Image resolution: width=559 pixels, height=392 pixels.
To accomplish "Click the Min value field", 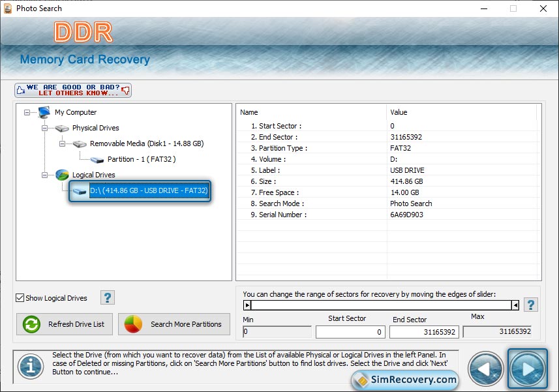I will point(277,332).
